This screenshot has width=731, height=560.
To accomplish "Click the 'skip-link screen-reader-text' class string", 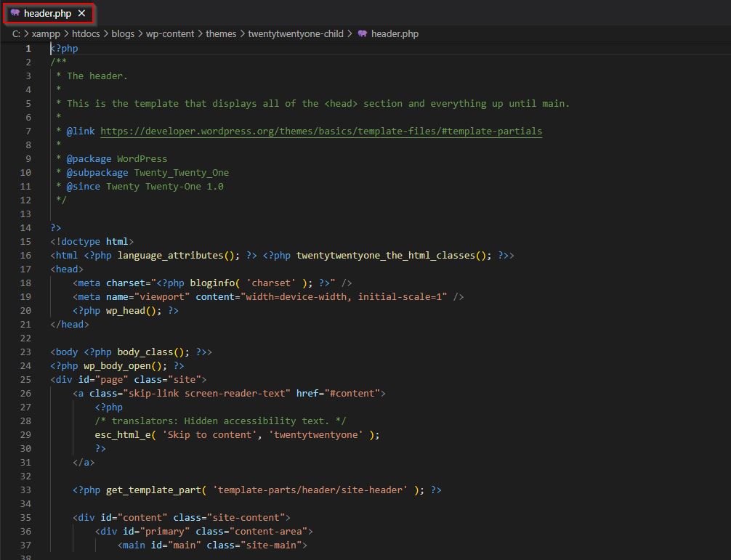I will point(206,394).
